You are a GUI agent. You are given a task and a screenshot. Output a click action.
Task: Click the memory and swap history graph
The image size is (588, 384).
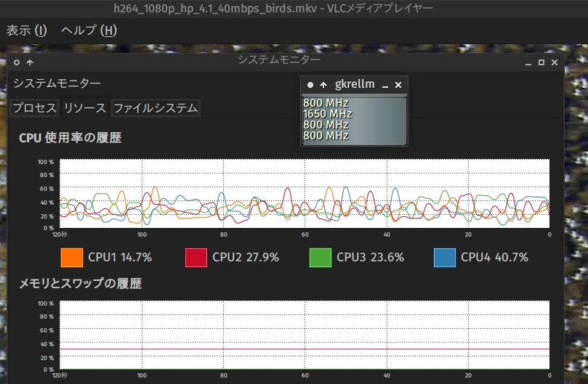click(x=305, y=335)
